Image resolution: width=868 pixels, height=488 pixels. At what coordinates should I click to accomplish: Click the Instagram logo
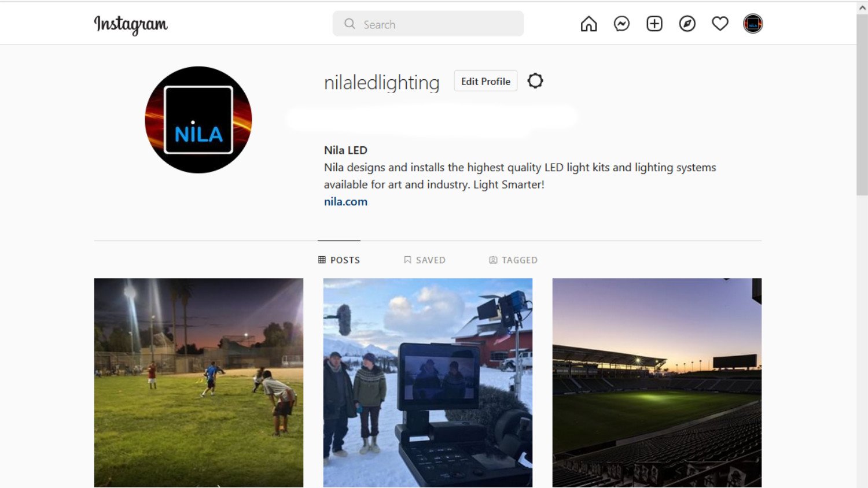click(x=131, y=24)
